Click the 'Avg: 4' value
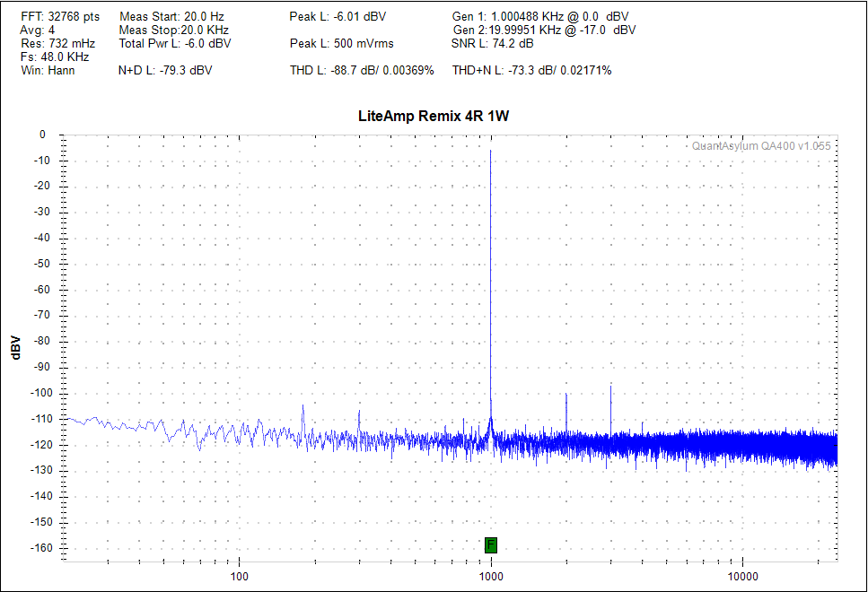 pyautogui.click(x=37, y=30)
